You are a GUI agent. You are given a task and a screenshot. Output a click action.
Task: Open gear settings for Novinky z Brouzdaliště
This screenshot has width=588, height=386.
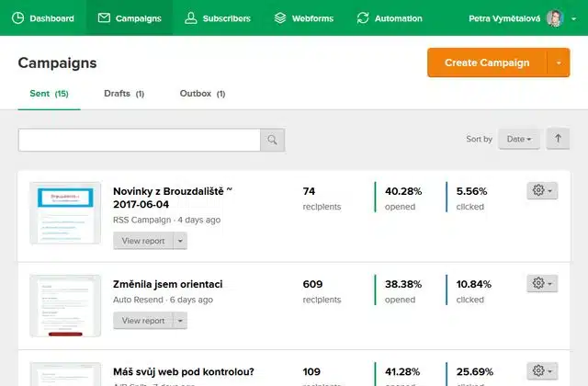tap(542, 190)
